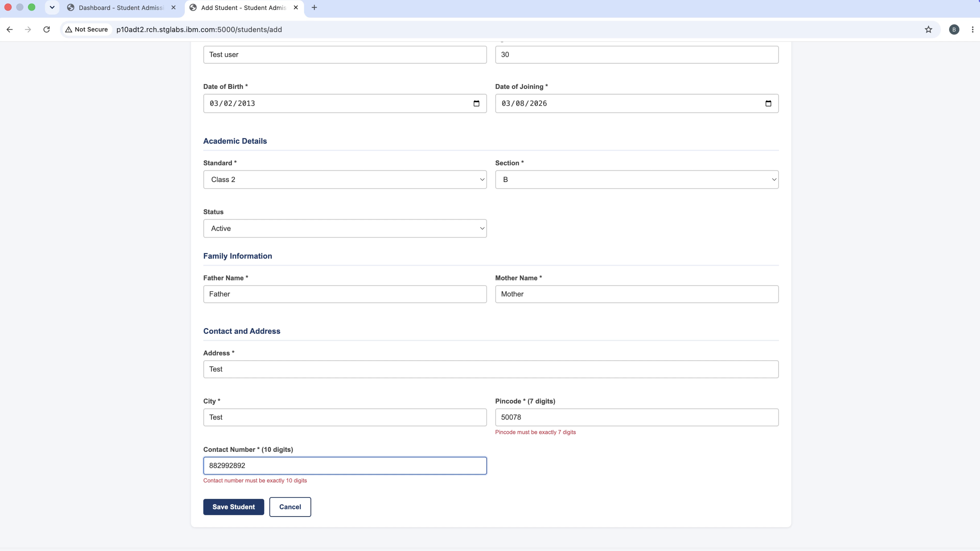Click the 'Contact Number * (10 digits)' label
The width and height of the screenshot is (980, 551).
(x=248, y=449)
